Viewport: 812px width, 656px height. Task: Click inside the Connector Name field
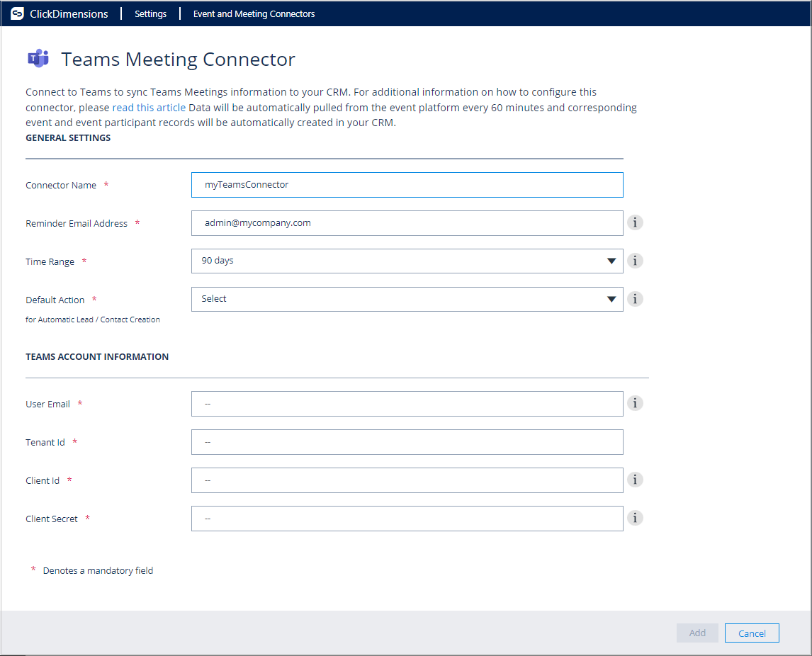pos(407,184)
